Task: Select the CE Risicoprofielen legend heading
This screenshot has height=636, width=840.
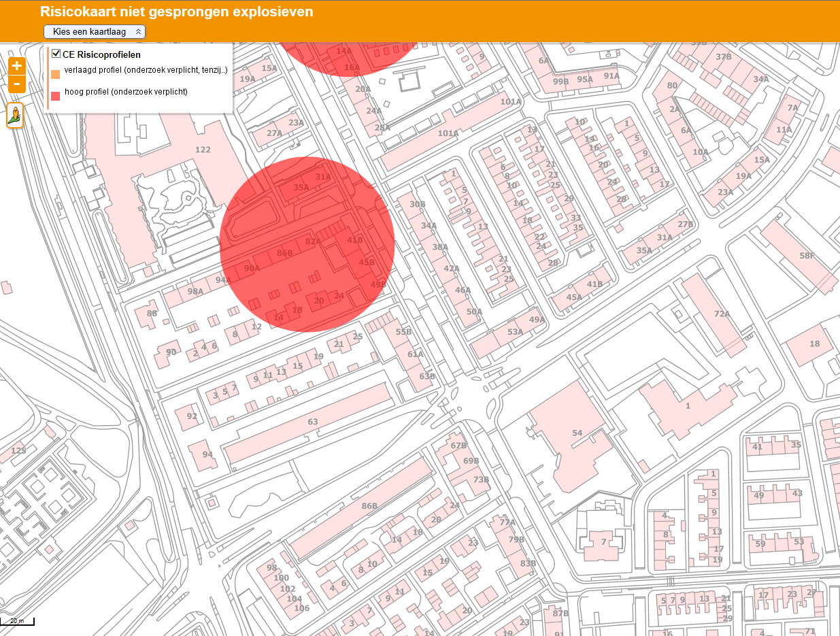Action: pos(102,54)
